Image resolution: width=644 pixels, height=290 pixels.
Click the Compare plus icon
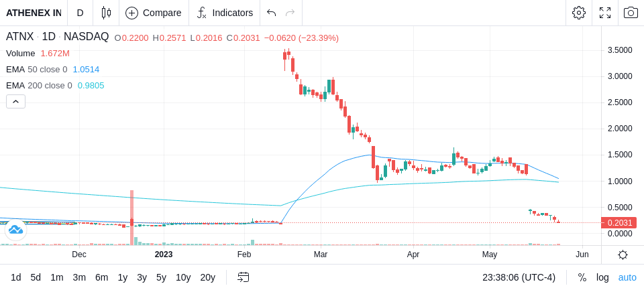pyautogui.click(x=131, y=13)
